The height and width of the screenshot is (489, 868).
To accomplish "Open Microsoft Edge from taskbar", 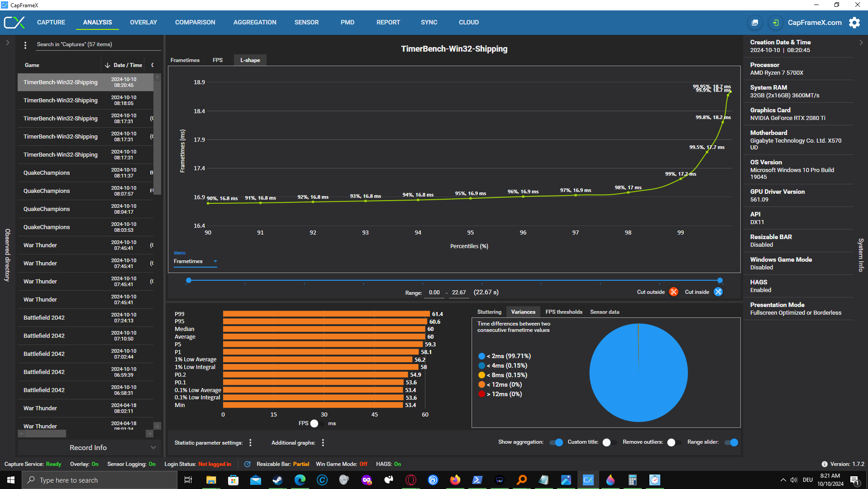I will 300,480.
